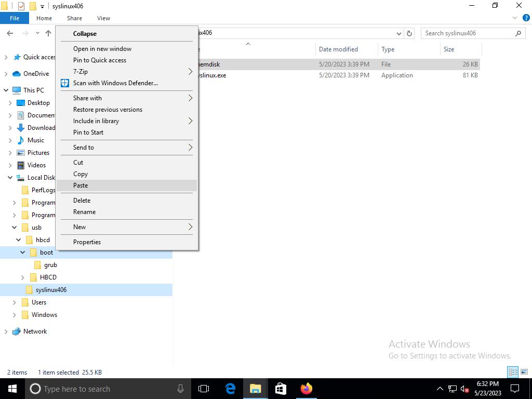This screenshot has width=532, height=399.
Task: Open the View ribbon tab
Action: tap(103, 18)
